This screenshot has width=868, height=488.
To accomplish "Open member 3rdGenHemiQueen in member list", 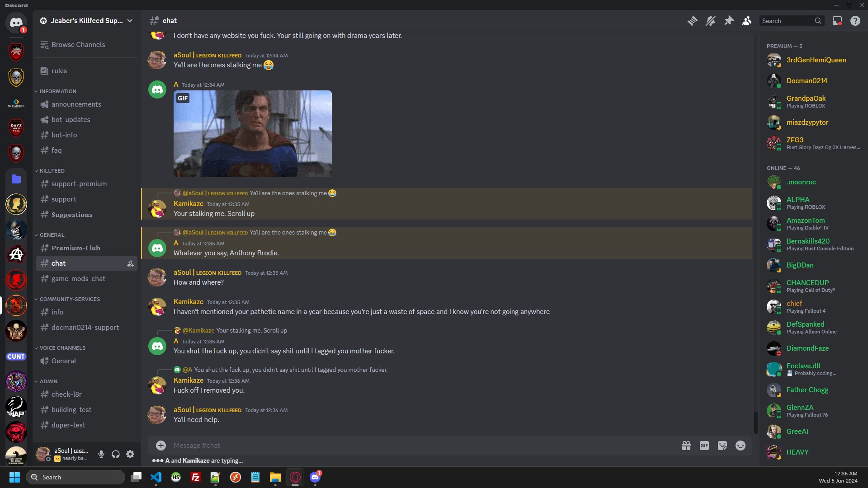I will (812, 60).
